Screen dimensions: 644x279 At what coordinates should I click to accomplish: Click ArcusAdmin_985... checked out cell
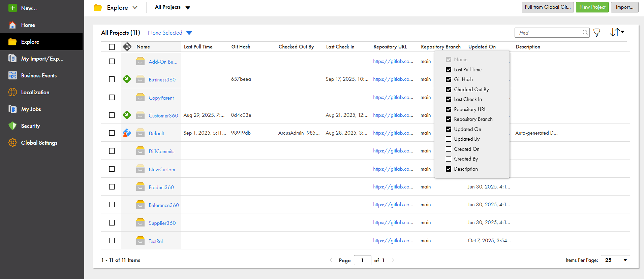pos(299,133)
